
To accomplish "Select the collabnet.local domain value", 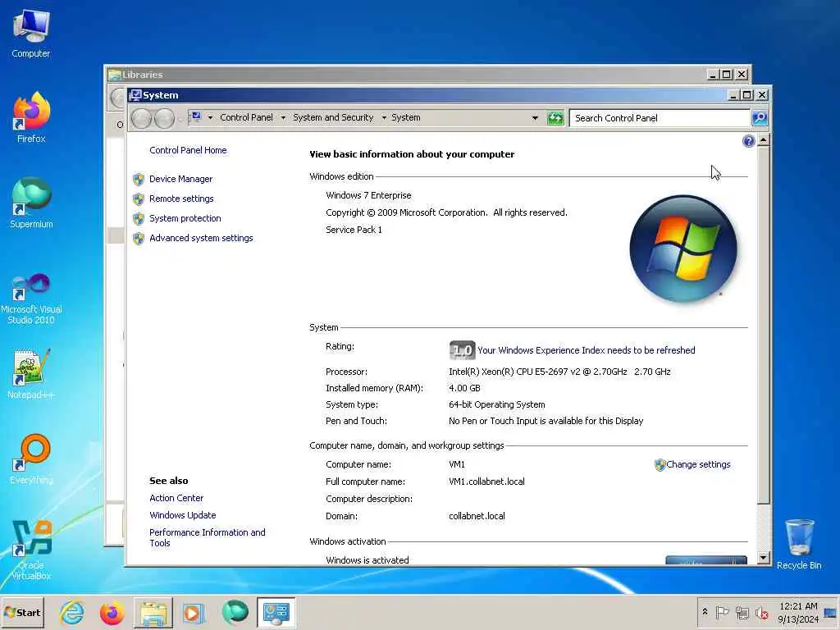I will tap(477, 517).
